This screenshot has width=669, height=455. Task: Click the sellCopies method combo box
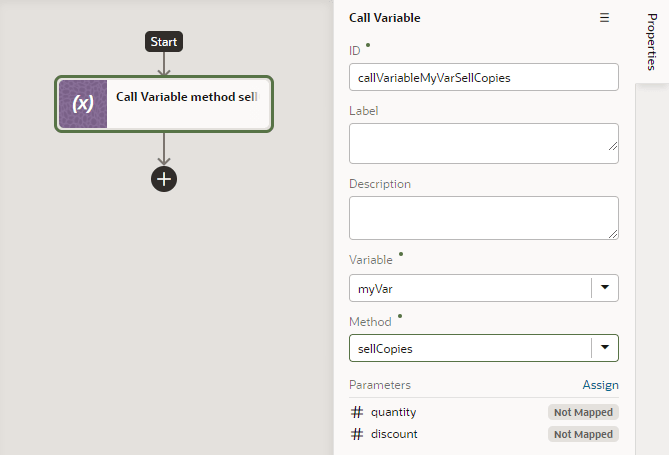tap(470, 348)
